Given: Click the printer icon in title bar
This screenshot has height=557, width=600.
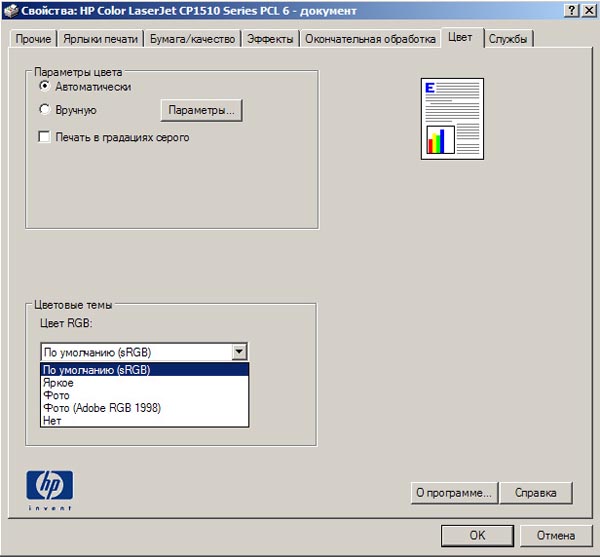Looking at the screenshot, I should (x=11, y=10).
